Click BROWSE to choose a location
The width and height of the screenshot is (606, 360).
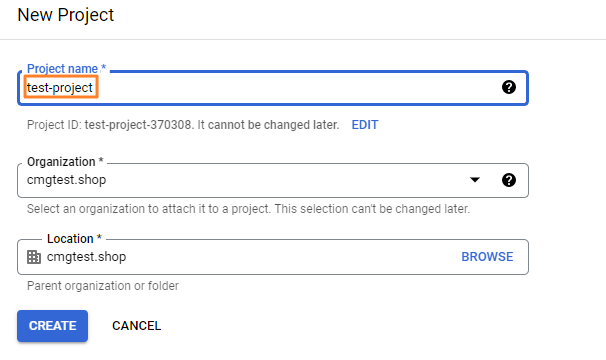pyautogui.click(x=487, y=257)
